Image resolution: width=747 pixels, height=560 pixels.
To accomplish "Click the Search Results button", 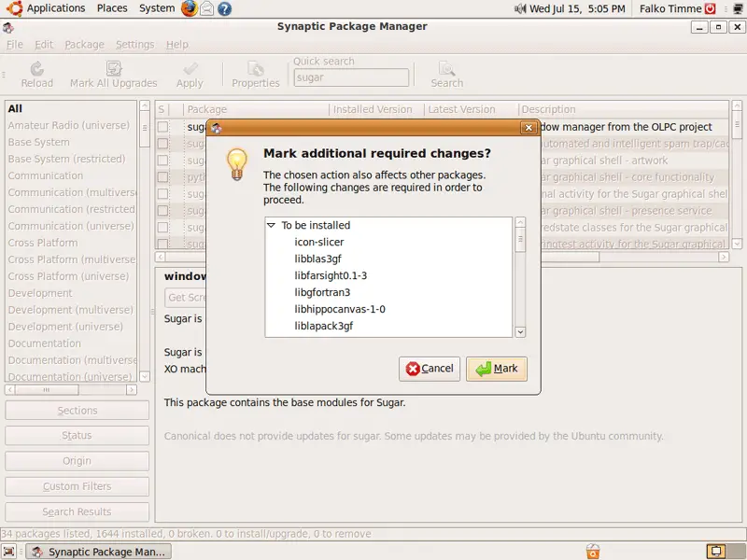I will coord(78,511).
